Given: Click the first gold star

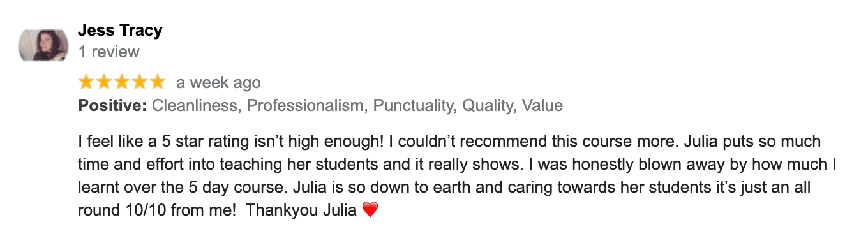Looking at the screenshot, I should pos(87,82).
